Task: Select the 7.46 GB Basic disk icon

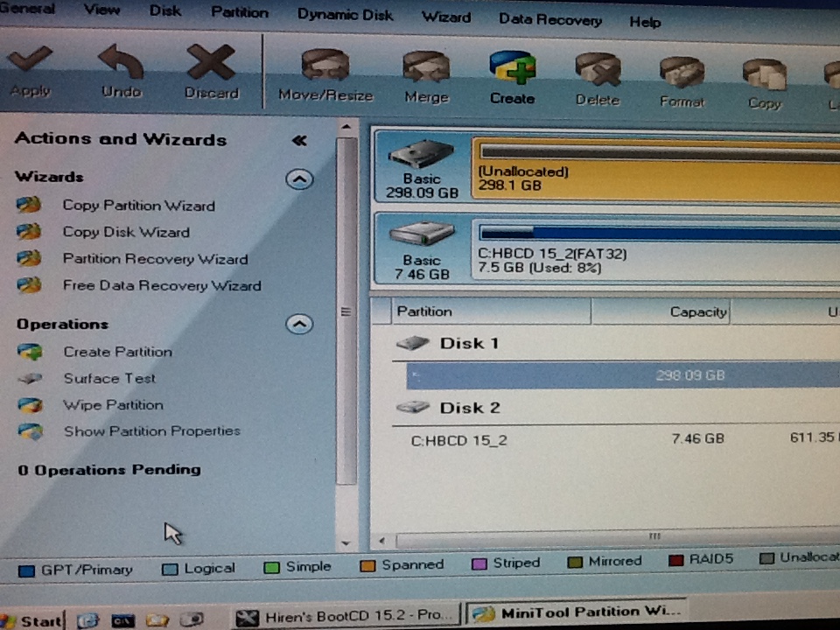Action: tap(422, 234)
